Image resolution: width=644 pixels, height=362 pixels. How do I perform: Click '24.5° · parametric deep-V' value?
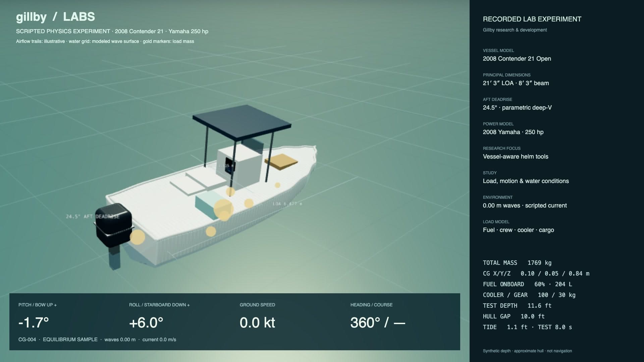click(x=517, y=108)
